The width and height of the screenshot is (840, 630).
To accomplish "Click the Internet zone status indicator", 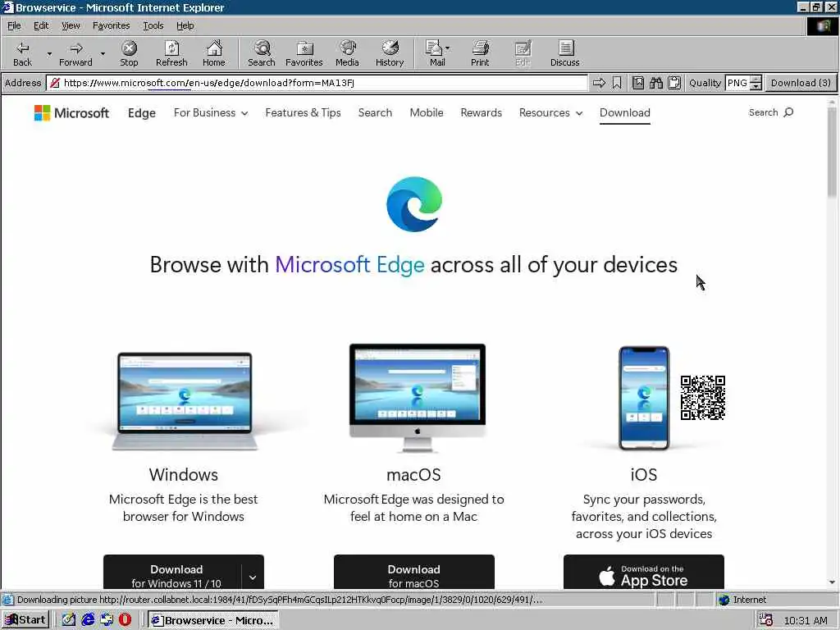I will (742, 600).
